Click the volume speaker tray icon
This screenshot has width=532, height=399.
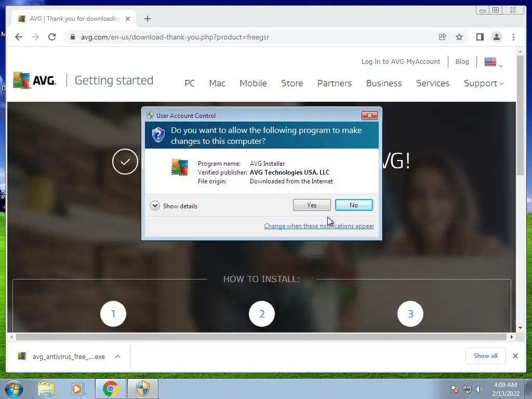click(x=480, y=389)
